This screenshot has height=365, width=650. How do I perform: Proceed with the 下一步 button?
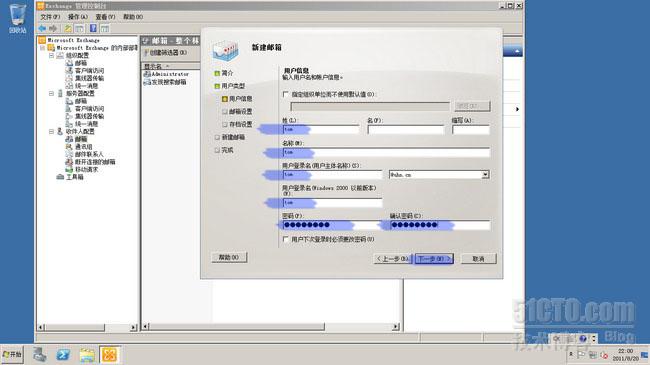pos(434,258)
